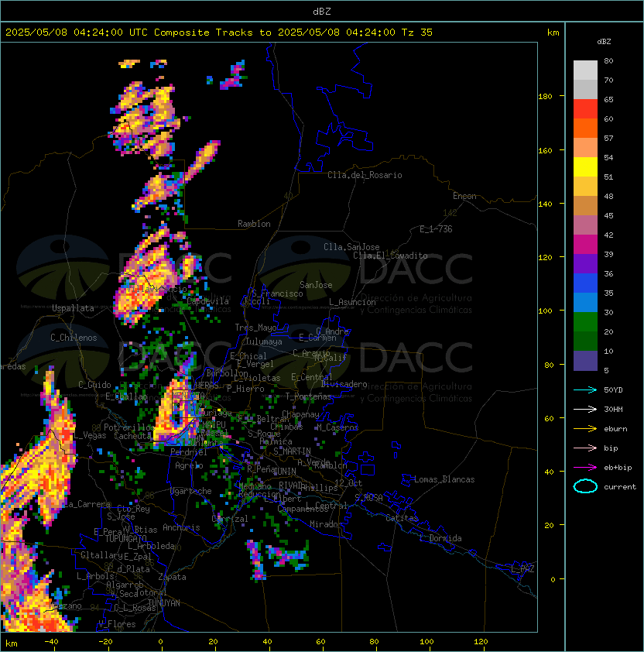Click the 30HM legend label
The width and height of the screenshot is (644, 652).
click(x=613, y=410)
